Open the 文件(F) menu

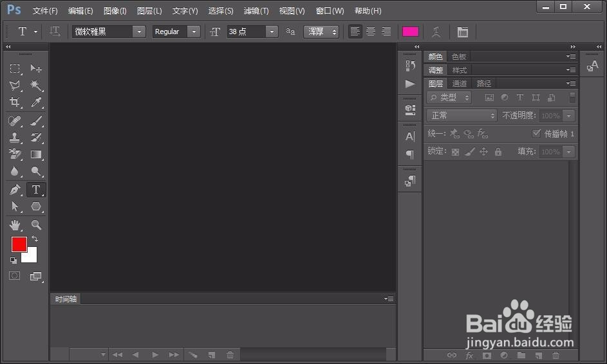[x=45, y=11]
